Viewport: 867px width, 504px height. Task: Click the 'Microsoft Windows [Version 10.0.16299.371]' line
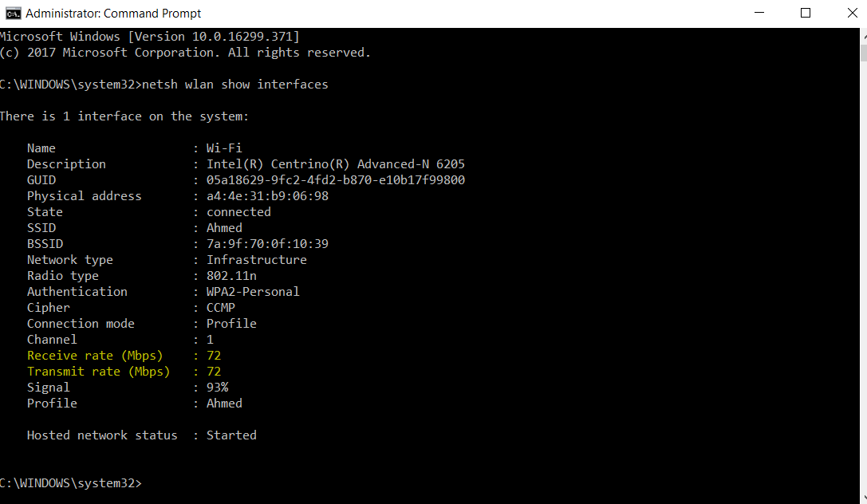149,37
